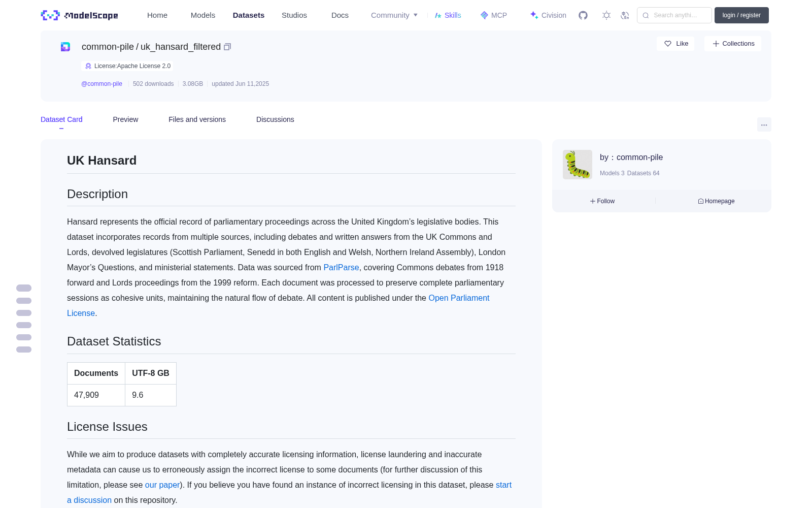Click the 'Description' heading
This screenshot has width=812, height=508.
[x=97, y=194]
